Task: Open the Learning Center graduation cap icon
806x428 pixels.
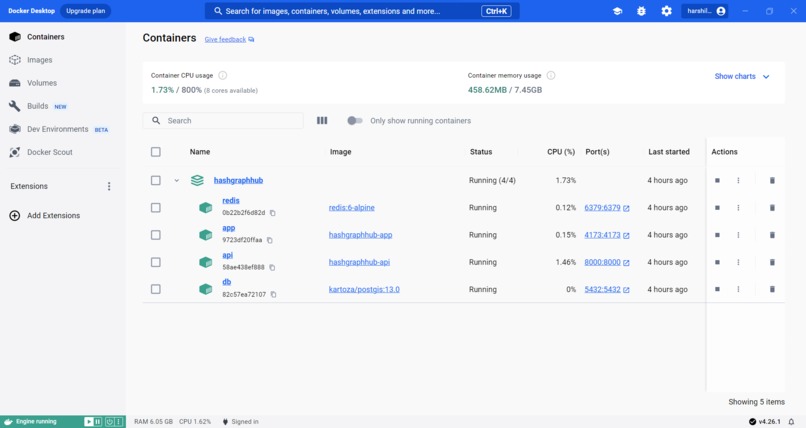Action: point(617,11)
